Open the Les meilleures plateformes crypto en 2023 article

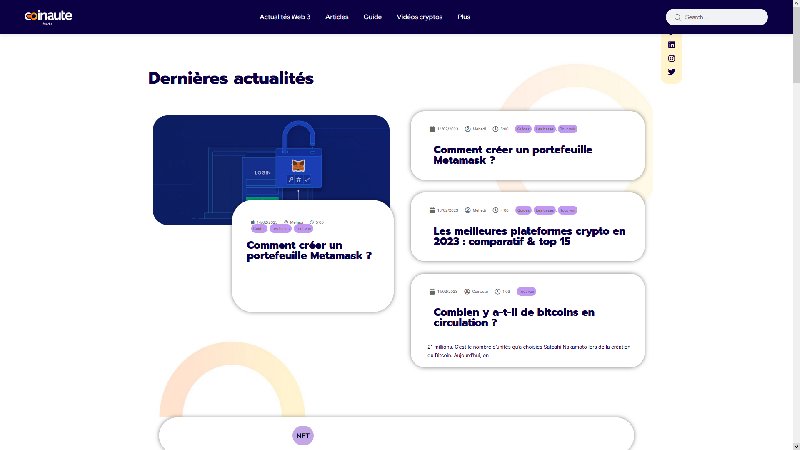coord(529,236)
